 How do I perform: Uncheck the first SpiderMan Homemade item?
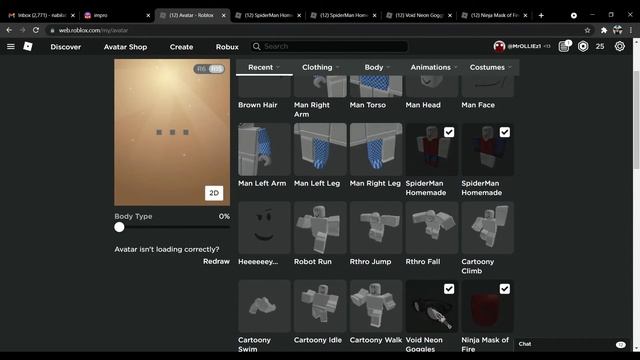[x=449, y=132]
